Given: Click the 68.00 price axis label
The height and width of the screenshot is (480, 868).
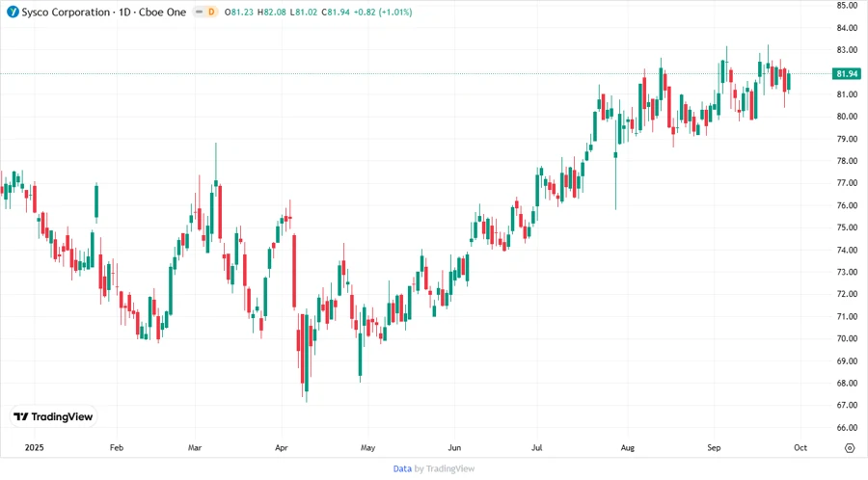Looking at the screenshot, I should click(847, 383).
